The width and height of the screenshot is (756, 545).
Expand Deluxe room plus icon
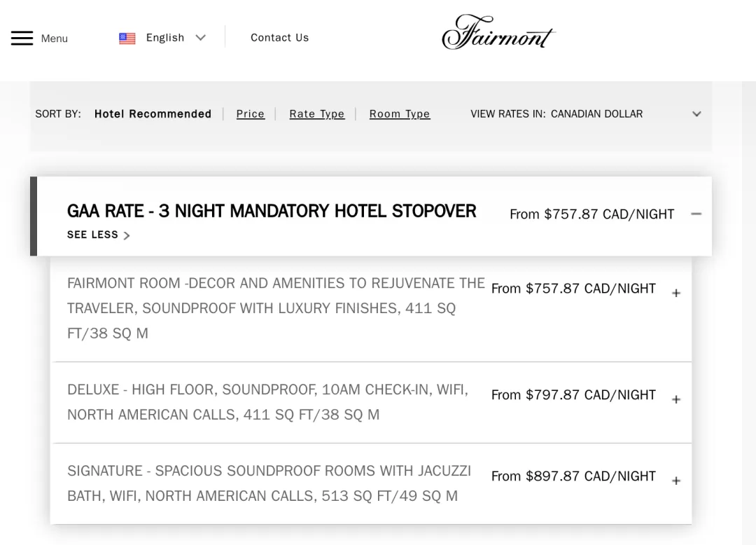pos(676,400)
